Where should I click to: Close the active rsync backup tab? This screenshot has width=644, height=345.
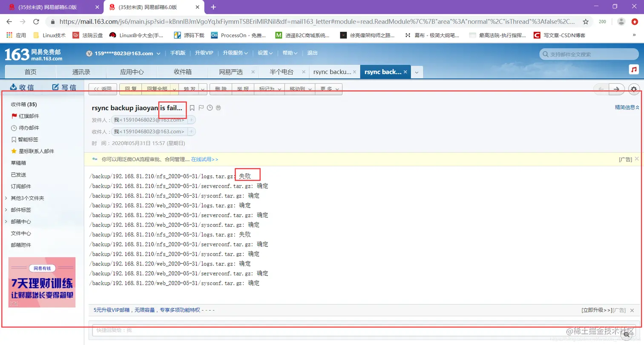(x=405, y=72)
